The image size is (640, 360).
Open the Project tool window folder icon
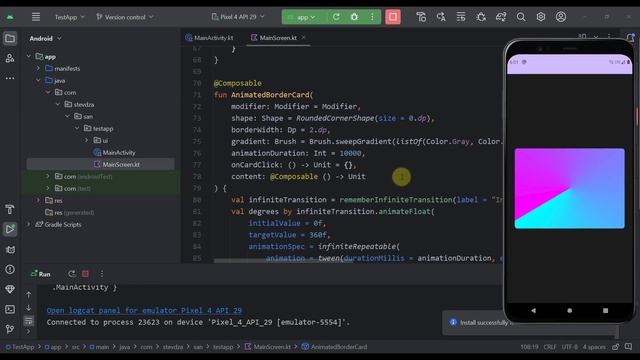click(10, 39)
